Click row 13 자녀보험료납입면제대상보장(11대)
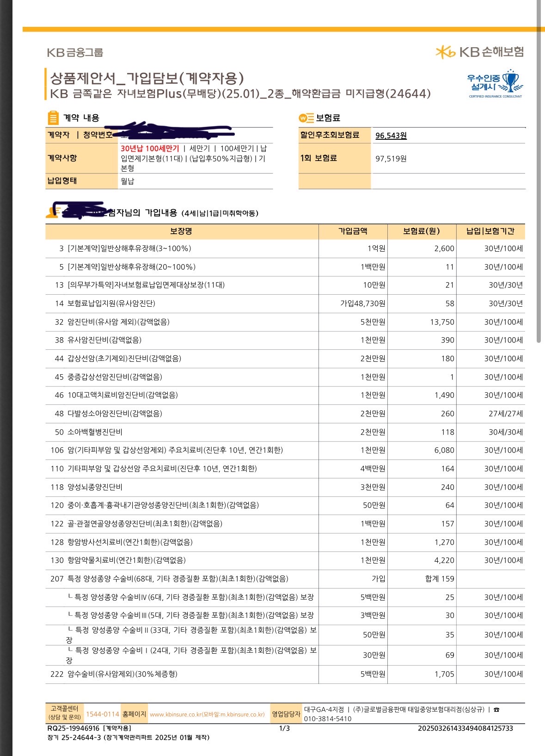The height and width of the screenshot is (756, 545). click(285, 285)
